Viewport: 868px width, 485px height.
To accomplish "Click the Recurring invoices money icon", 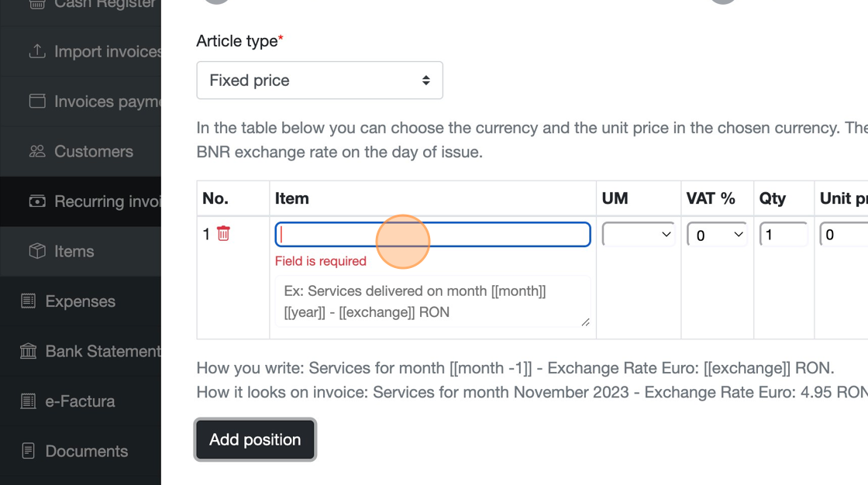I will [36, 201].
